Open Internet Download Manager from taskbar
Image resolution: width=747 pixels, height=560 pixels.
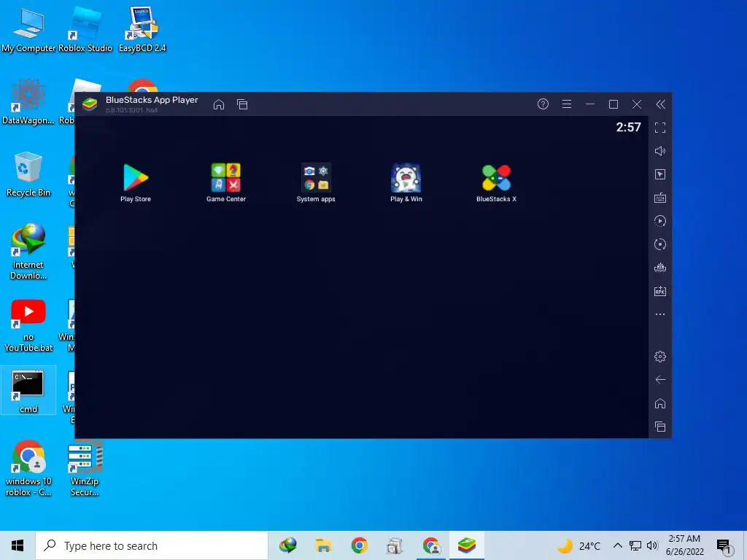[x=287, y=545]
